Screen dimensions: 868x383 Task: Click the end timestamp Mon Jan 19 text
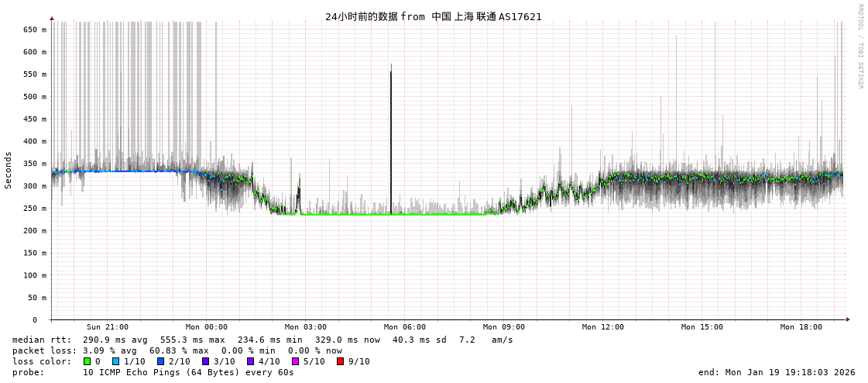(777, 372)
